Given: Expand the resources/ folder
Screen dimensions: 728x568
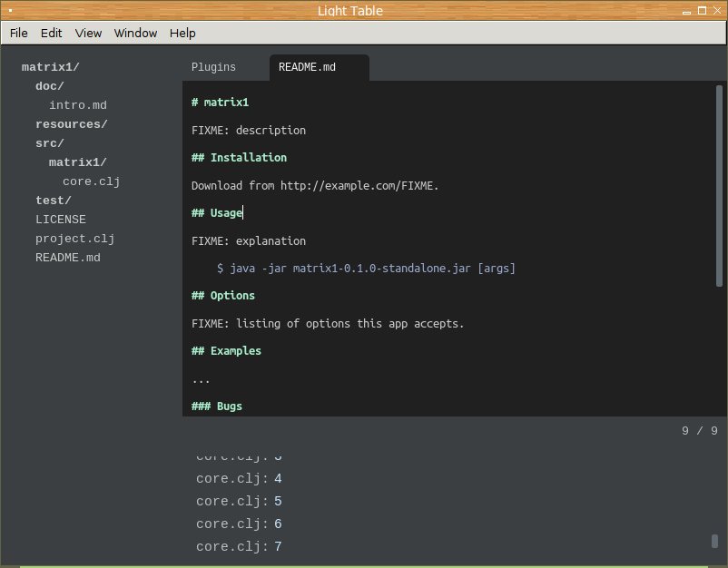Looking at the screenshot, I should click(71, 124).
